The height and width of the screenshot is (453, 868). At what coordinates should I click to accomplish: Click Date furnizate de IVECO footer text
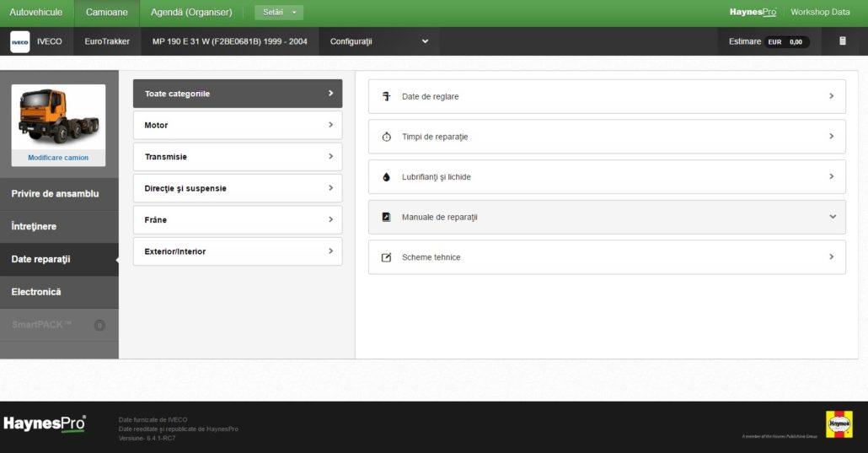[153, 420]
